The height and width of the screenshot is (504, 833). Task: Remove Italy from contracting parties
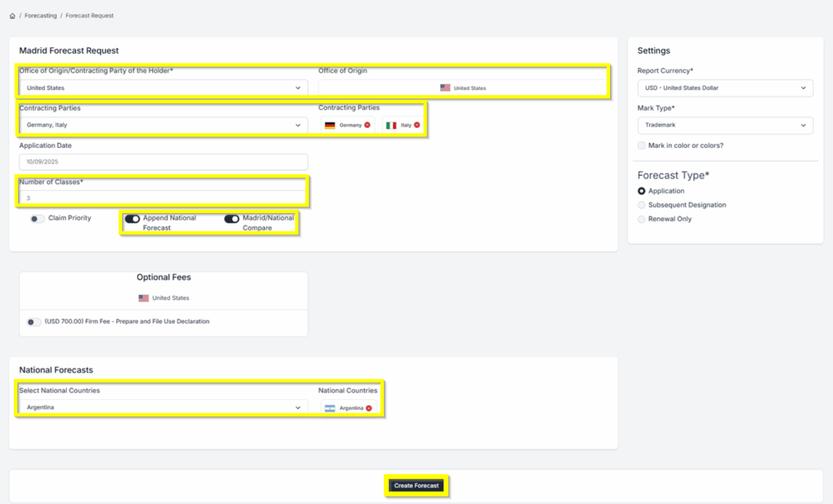pyautogui.click(x=416, y=125)
